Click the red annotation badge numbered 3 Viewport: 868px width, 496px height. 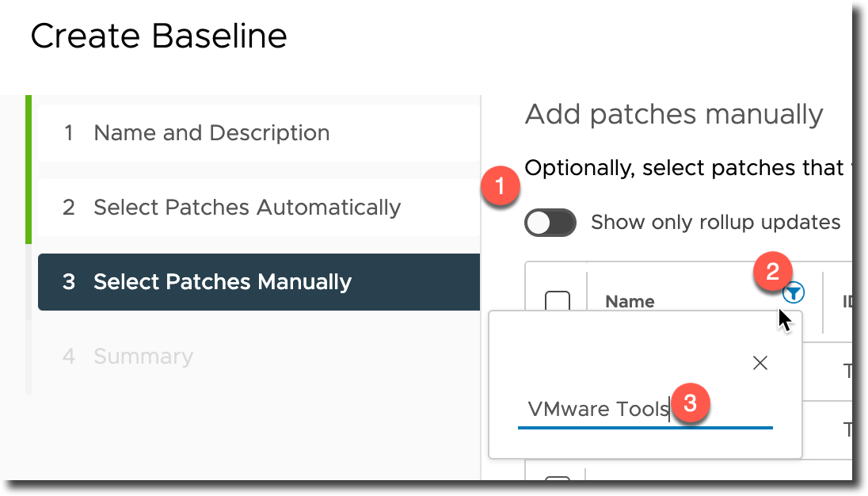(691, 403)
